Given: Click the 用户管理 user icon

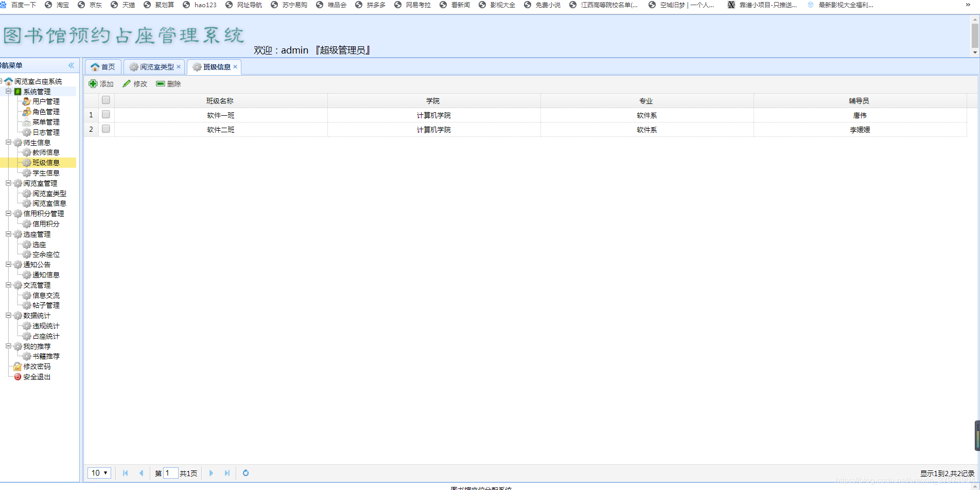Looking at the screenshot, I should (27, 101).
